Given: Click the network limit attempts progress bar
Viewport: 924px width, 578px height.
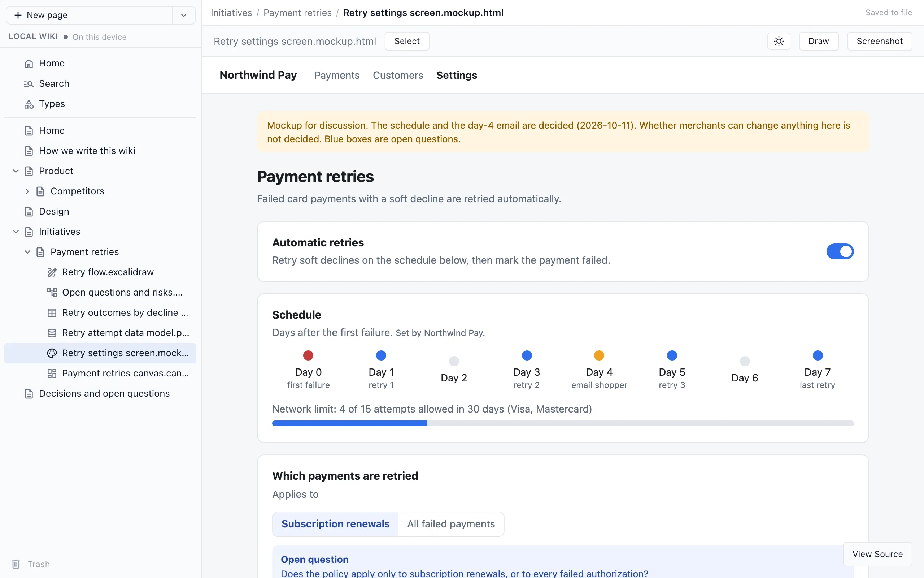Looking at the screenshot, I should (563, 423).
